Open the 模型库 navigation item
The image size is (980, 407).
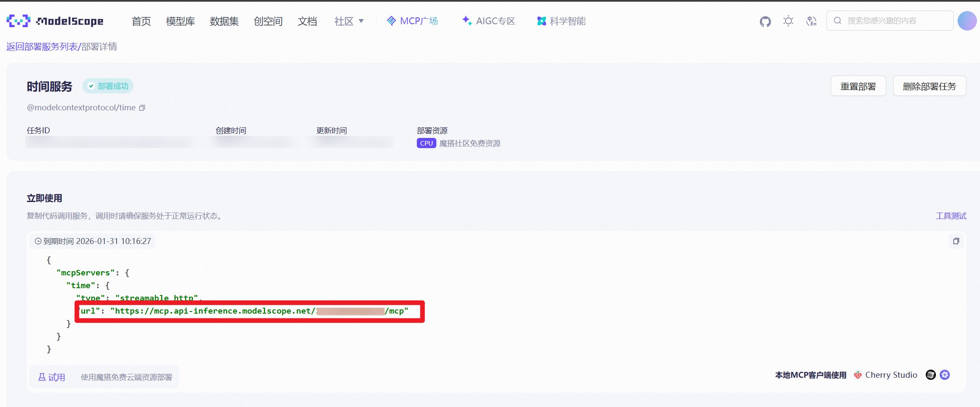180,21
